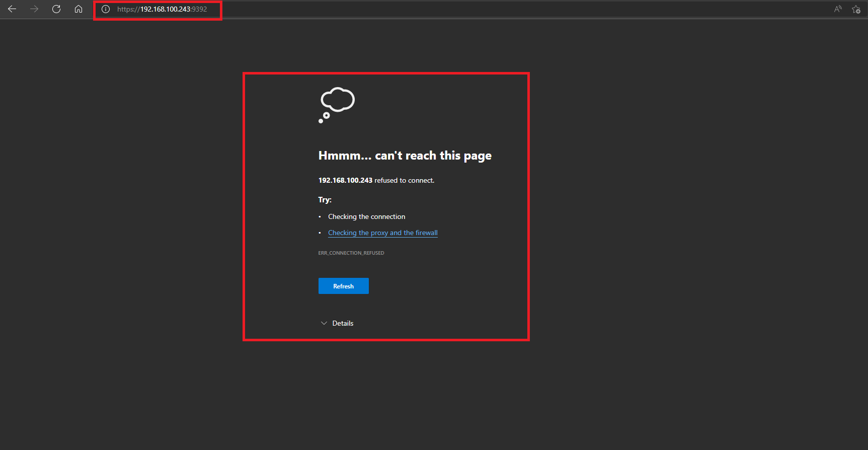Go back using the browser back arrow
The width and height of the screenshot is (868, 450).
pos(12,9)
